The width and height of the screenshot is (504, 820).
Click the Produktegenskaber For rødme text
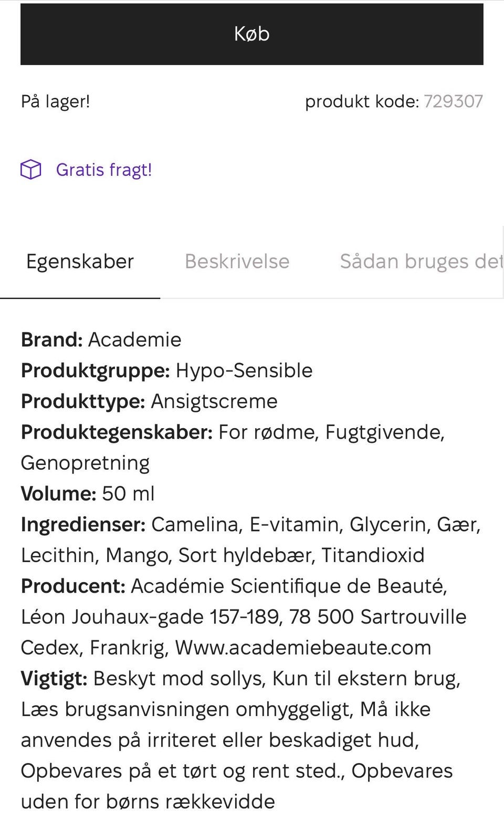[231, 432]
